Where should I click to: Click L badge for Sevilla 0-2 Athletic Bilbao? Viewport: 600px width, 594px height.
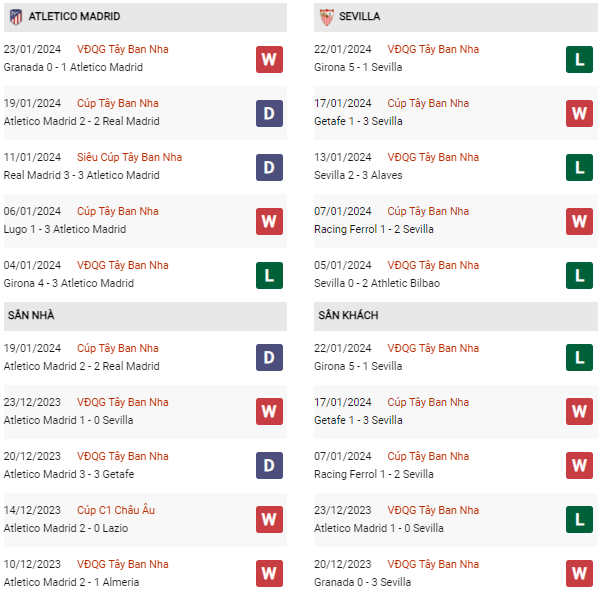point(579,275)
